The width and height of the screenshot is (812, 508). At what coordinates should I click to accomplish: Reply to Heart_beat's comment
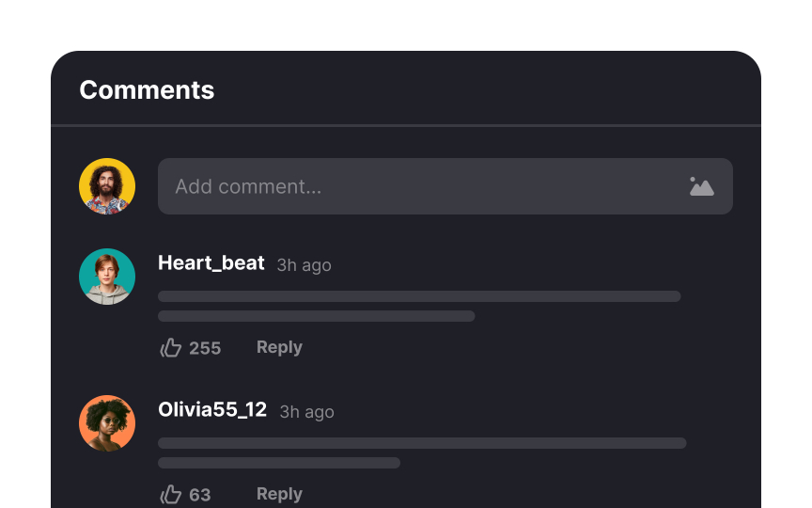(279, 347)
